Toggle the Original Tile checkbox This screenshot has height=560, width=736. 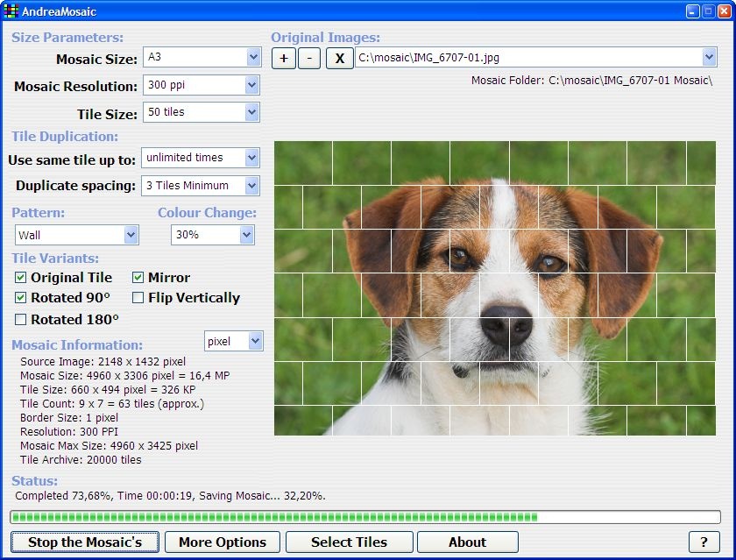coord(21,278)
